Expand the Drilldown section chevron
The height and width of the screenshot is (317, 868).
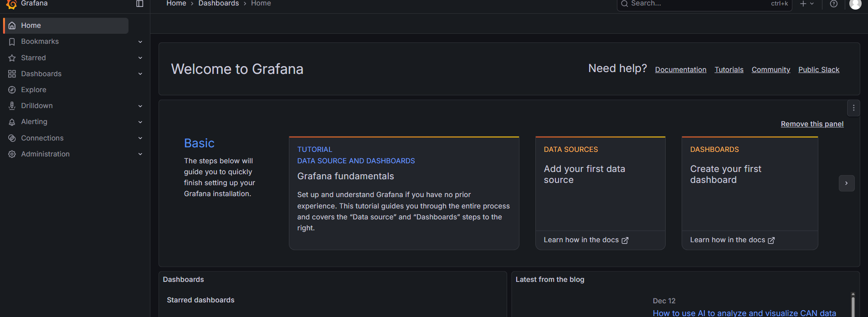140,106
